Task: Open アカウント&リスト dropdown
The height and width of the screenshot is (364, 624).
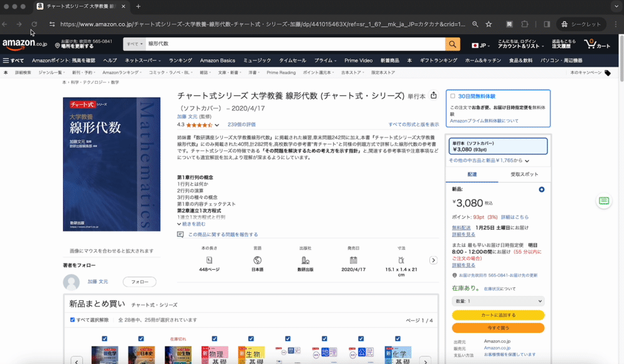Action: (521, 44)
